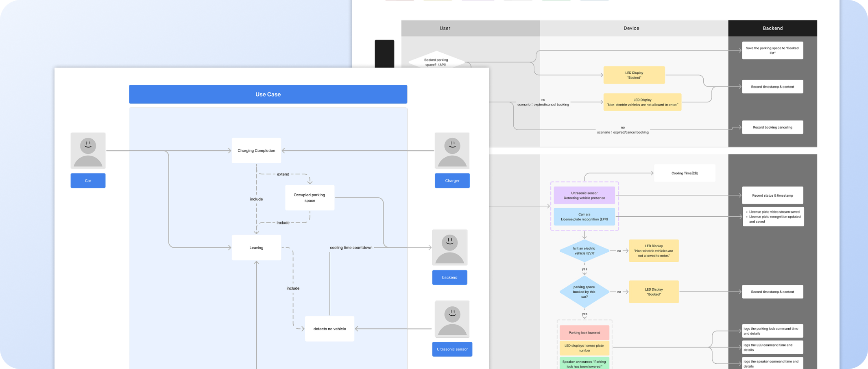Select the Camera License plate recognition box
The height and width of the screenshot is (369, 868).
pyautogui.click(x=584, y=217)
